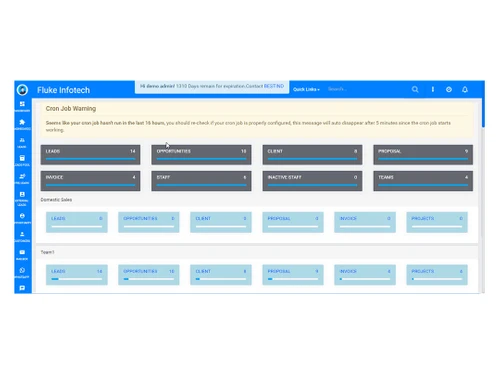
Task: Select Team1 LEADS card
Action: (x=77, y=275)
